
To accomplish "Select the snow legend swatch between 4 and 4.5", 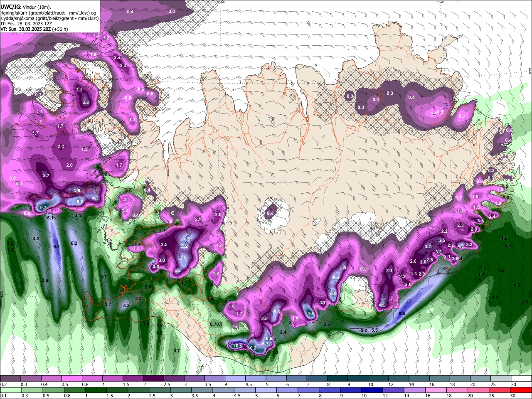I will click(235, 378).
